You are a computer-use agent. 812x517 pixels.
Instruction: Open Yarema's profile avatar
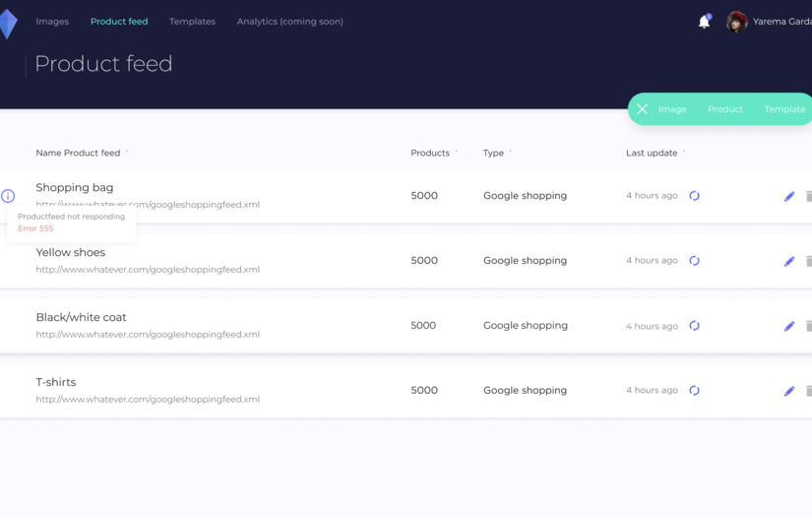[x=736, y=22]
